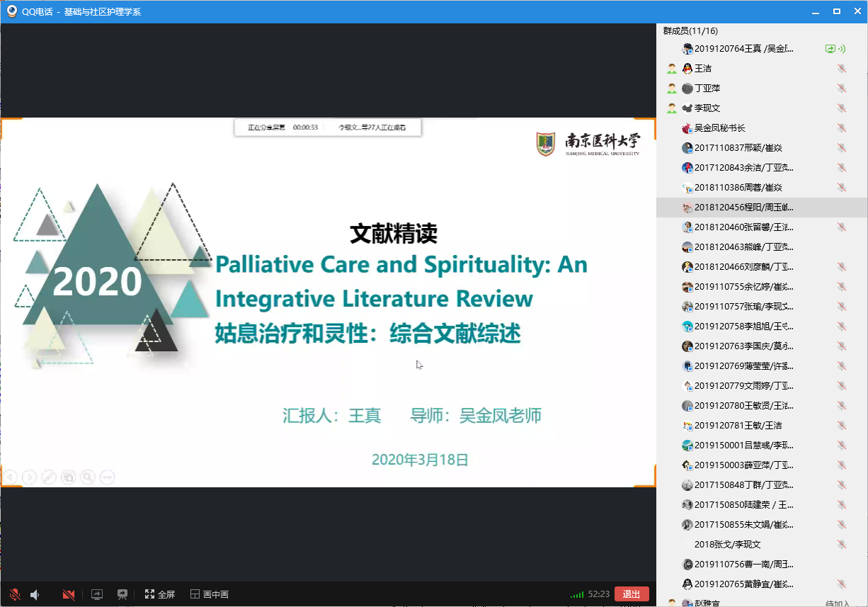Enable picture-in-picture with 画中画
This screenshot has height=607, width=868.
210,594
